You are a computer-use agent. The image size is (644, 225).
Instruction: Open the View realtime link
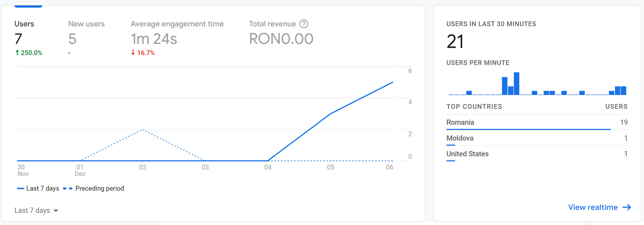point(593,207)
